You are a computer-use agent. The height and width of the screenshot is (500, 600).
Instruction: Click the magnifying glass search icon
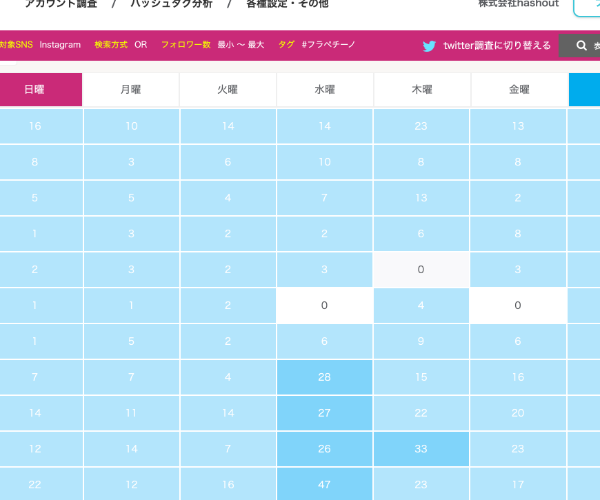581,46
